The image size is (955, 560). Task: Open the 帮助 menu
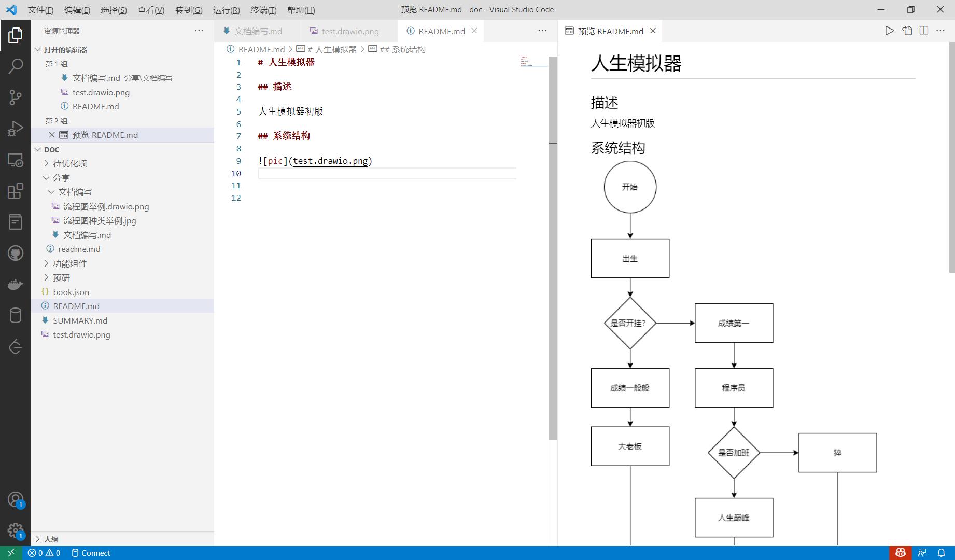click(301, 10)
